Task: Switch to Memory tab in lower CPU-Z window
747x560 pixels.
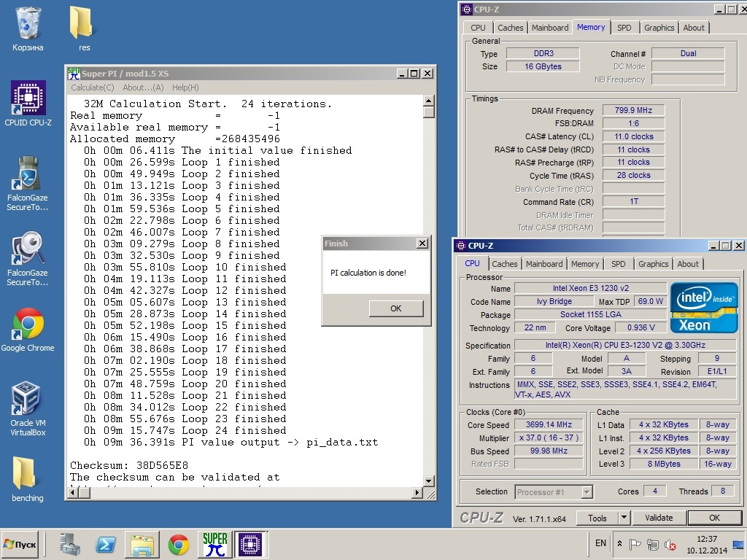Action: pyautogui.click(x=585, y=264)
